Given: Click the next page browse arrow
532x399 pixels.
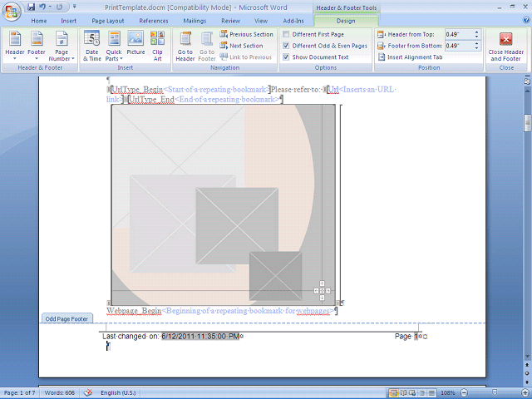Looking at the screenshot, I should (x=527, y=382).
